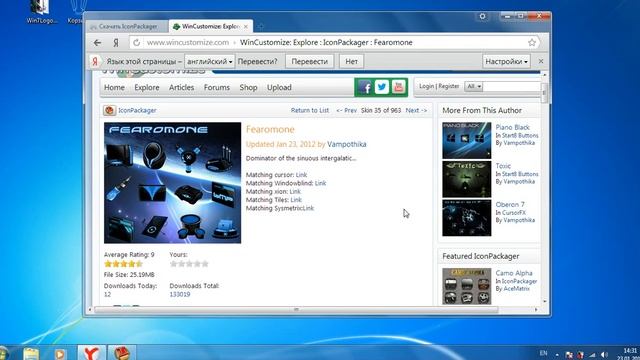Viewport: 640px width, 360px height.
Task: Open Piano Black thumbnail
Action: coord(467,140)
